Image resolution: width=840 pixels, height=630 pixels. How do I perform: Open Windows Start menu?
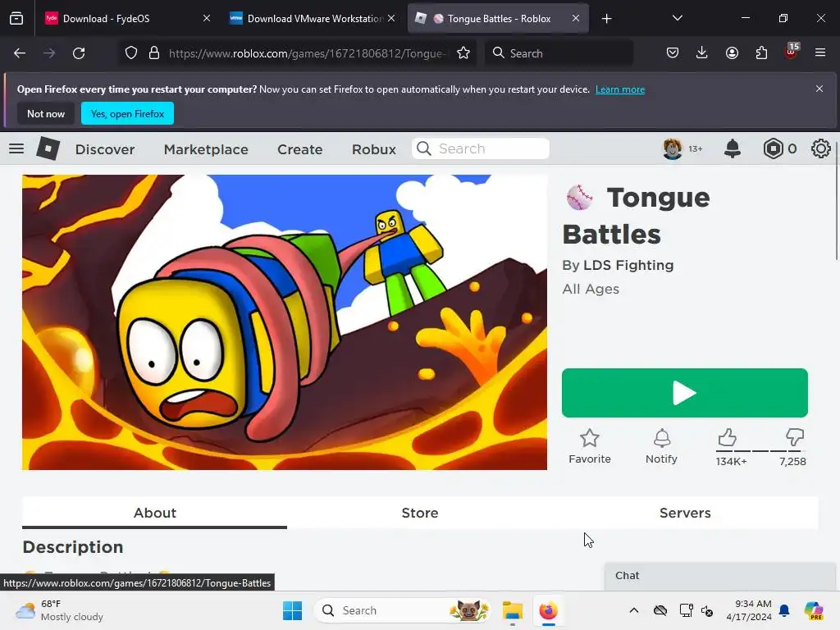(x=293, y=610)
